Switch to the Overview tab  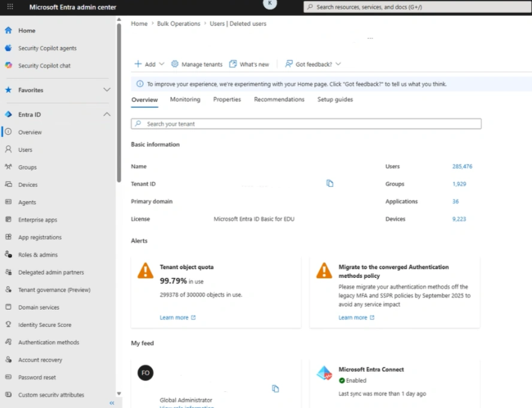pyautogui.click(x=144, y=100)
